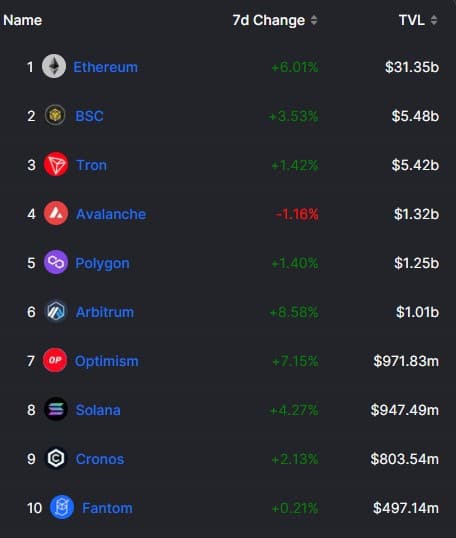Screen dimensions: 456x538
Task: Sort by TVL column arrows
Action: (x=434, y=20)
